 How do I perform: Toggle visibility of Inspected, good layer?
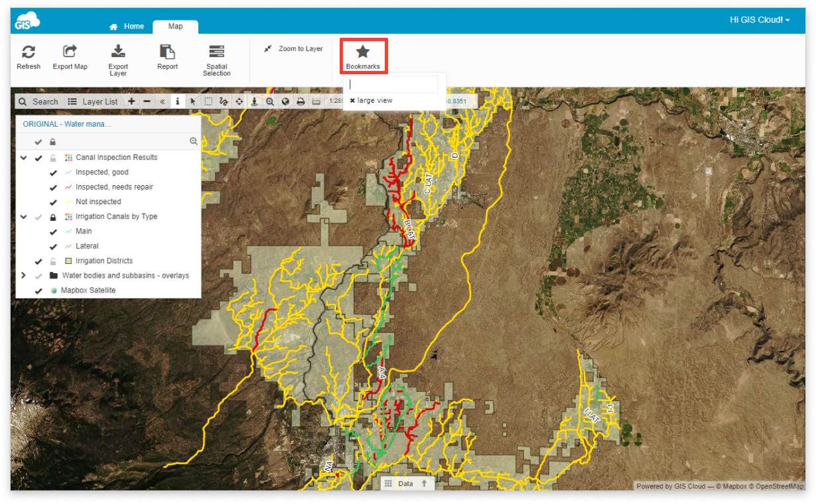coord(53,172)
